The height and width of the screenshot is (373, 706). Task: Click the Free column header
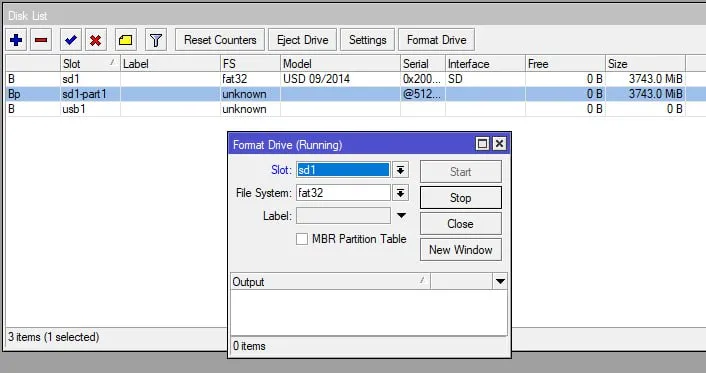(565, 64)
